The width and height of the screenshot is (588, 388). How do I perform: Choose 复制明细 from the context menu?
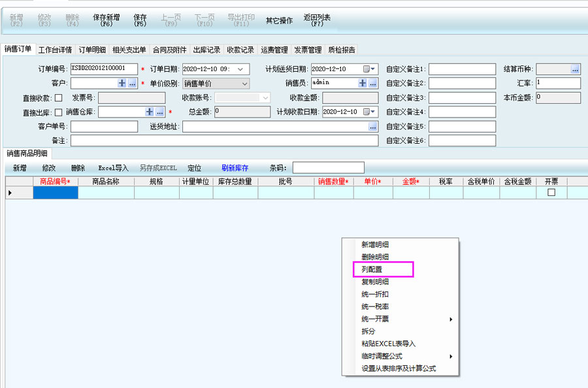375,282
